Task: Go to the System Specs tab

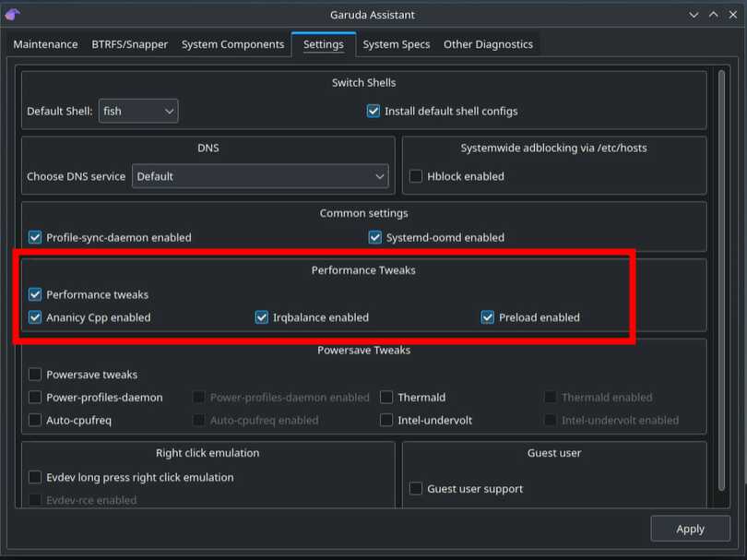Action: 396,44
